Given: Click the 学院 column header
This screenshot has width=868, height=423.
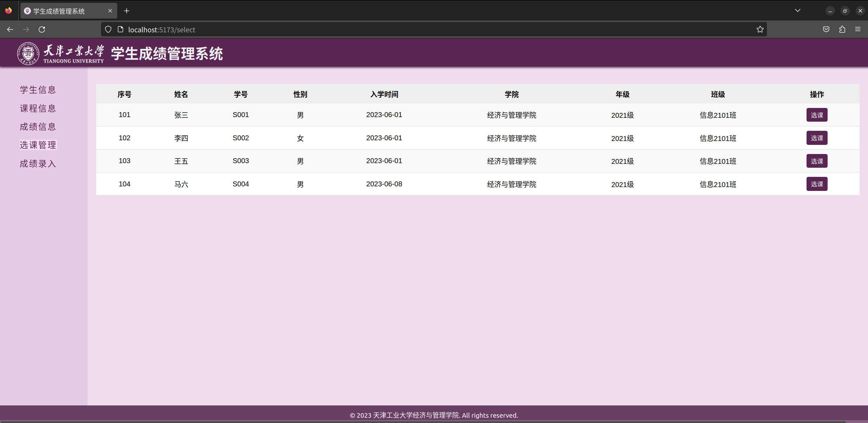Looking at the screenshot, I should 511,94.
